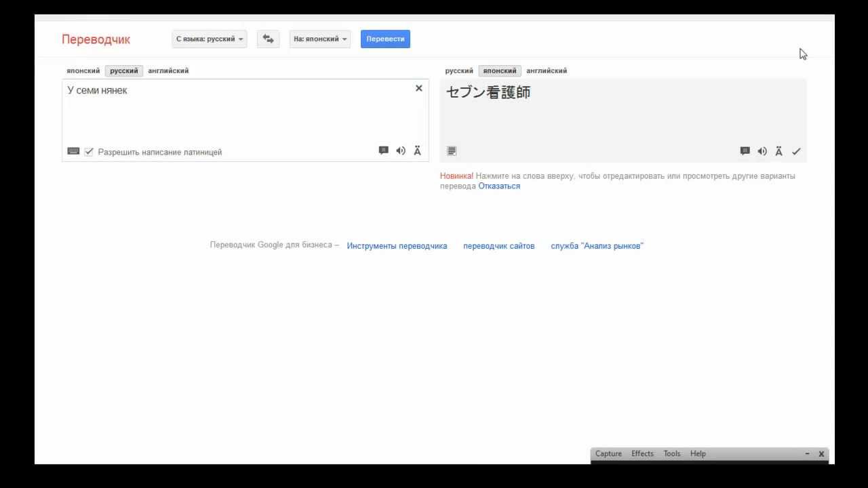
Task: Select target language tab русский
Action: (459, 70)
